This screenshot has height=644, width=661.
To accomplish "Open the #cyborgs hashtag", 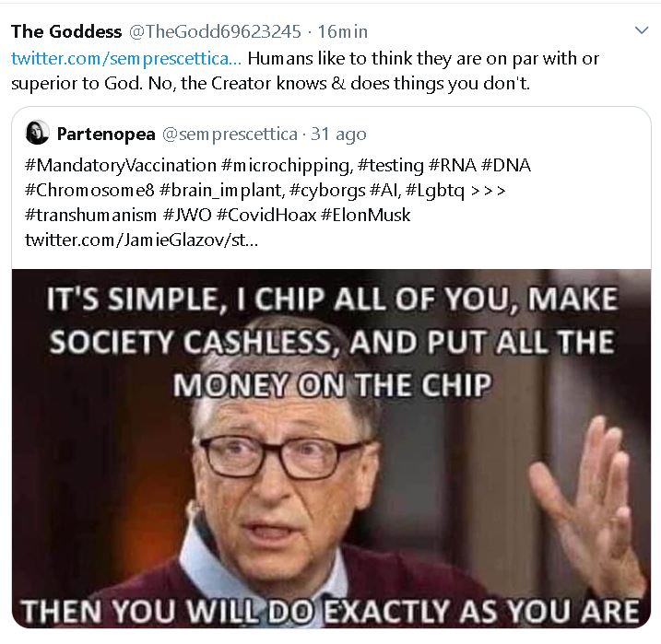I will point(327,191).
